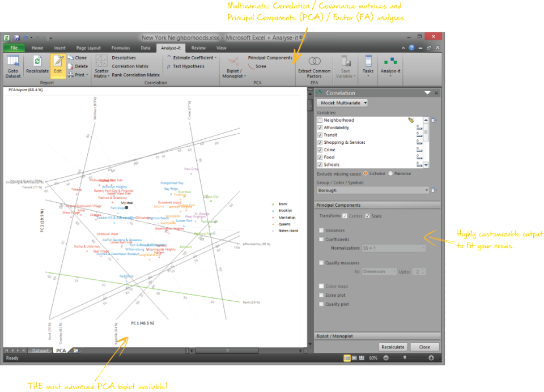Click Extract Common Factors icon

314,67
